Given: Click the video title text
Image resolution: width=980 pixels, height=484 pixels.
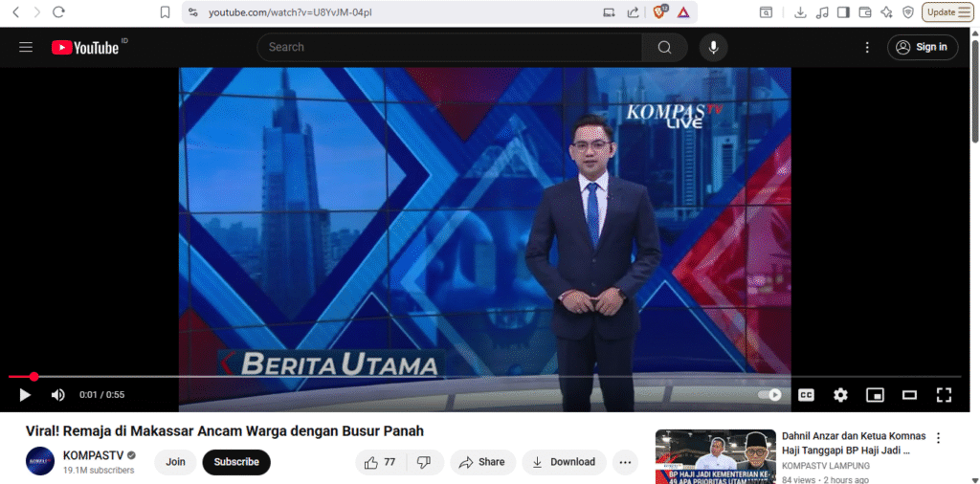Looking at the screenshot, I should tap(225, 431).
